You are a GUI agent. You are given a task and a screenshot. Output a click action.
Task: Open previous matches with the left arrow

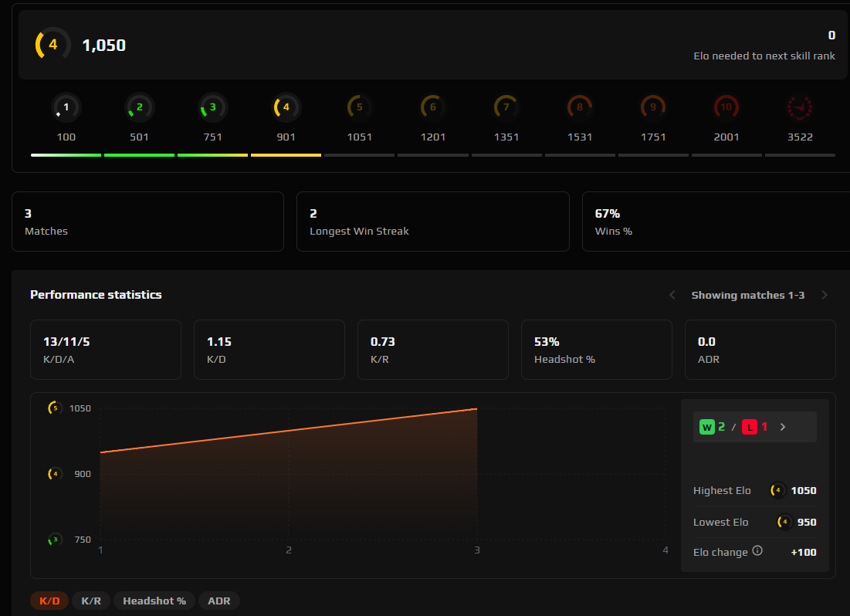[x=672, y=295]
